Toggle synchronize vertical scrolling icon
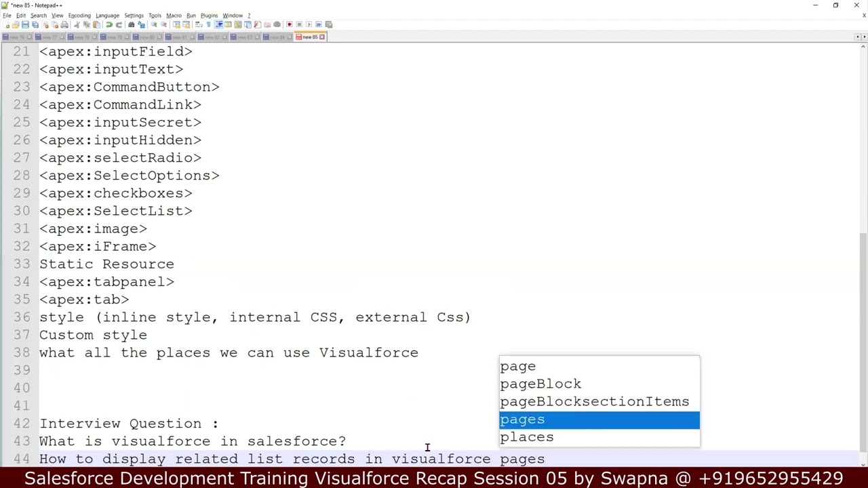This screenshot has width=868, height=488. [x=176, y=24]
